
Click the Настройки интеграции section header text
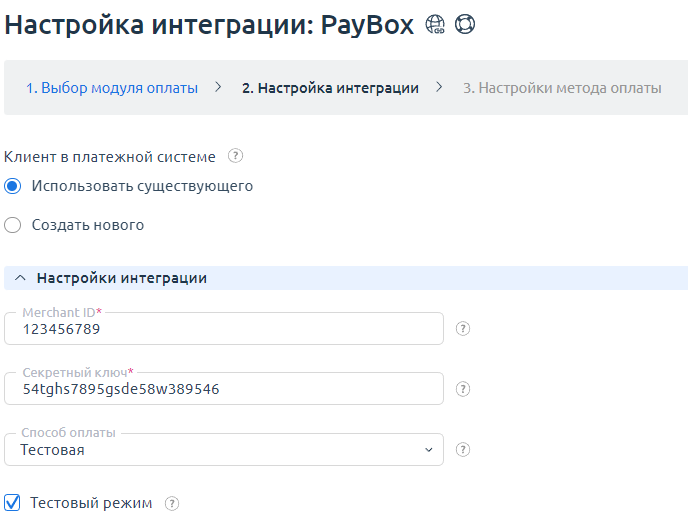click(x=122, y=278)
